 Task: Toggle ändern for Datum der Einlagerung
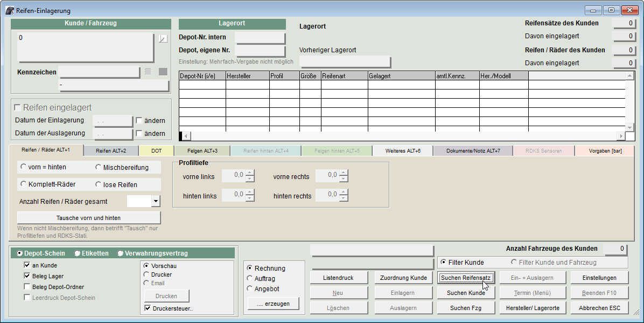point(139,120)
